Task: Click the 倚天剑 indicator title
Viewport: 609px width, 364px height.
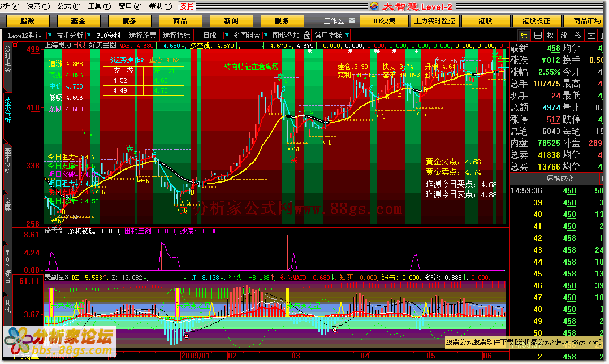Action: point(54,231)
